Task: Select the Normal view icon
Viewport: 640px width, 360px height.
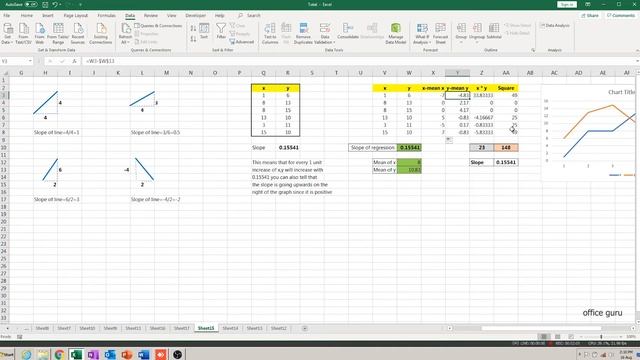Action: tap(543, 337)
